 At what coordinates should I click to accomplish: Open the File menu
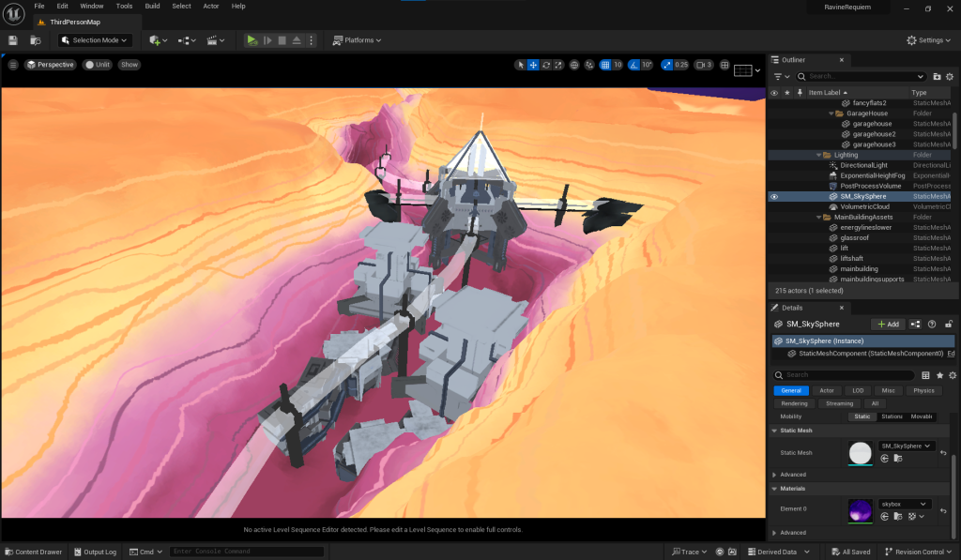click(39, 7)
